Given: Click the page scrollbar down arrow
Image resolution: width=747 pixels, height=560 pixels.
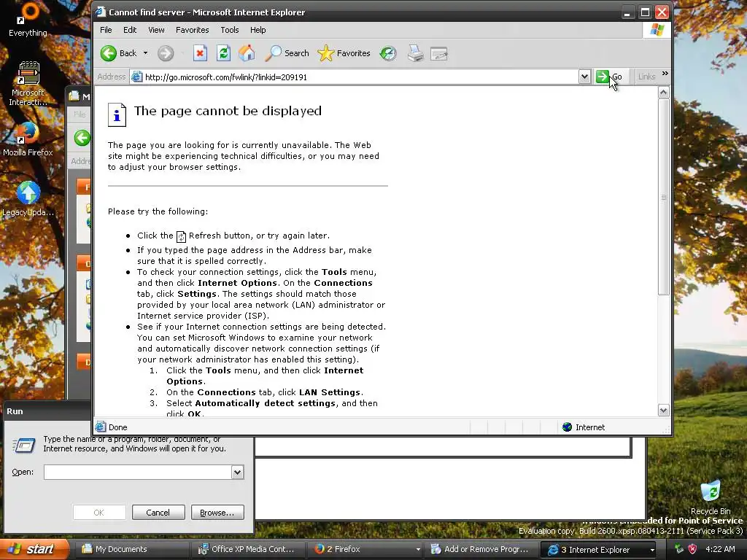Looking at the screenshot, I should click(x=664, y=410).
